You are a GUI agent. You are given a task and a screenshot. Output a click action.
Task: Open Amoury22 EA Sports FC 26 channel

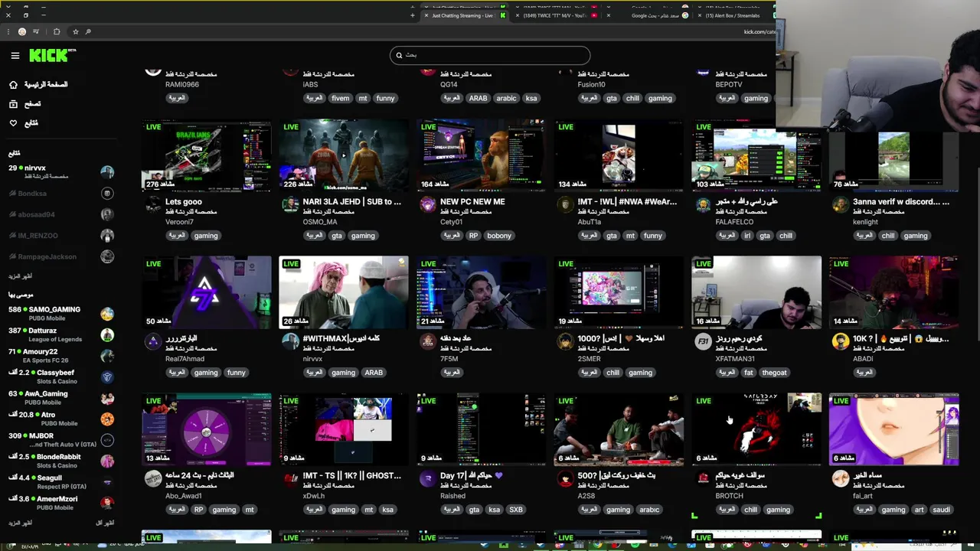(x=60, y=355)
